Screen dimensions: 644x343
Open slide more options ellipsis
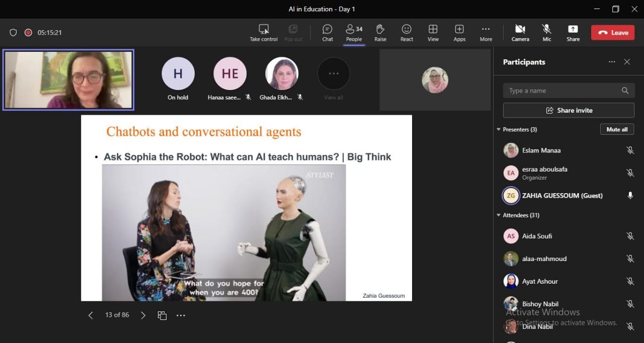[181, 315]
